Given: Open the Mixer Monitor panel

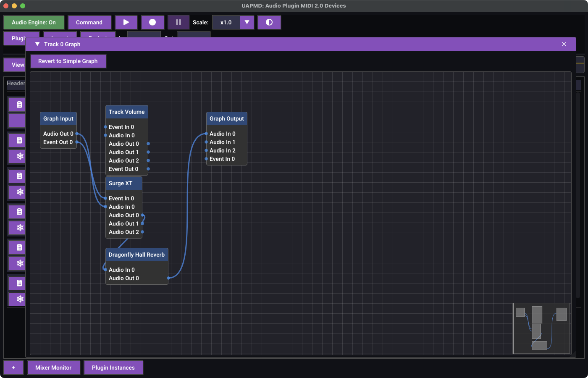Looking at the screenshot, I should click(x=53, y=367).
